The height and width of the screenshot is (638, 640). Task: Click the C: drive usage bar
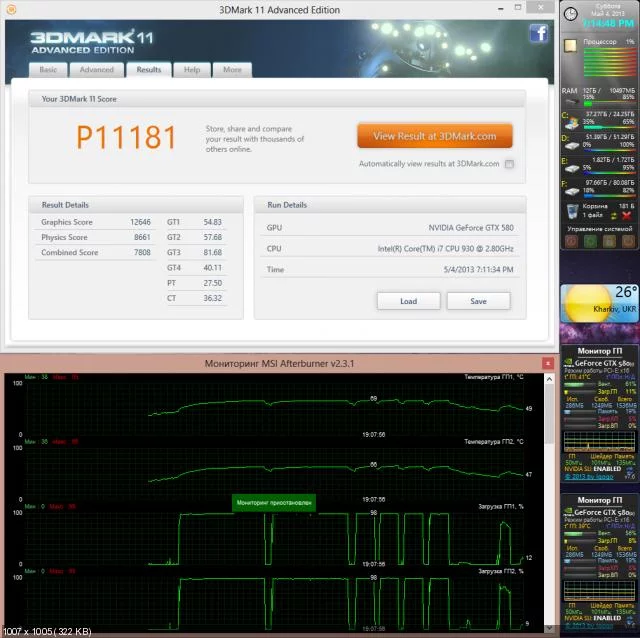tap(608, 127)
